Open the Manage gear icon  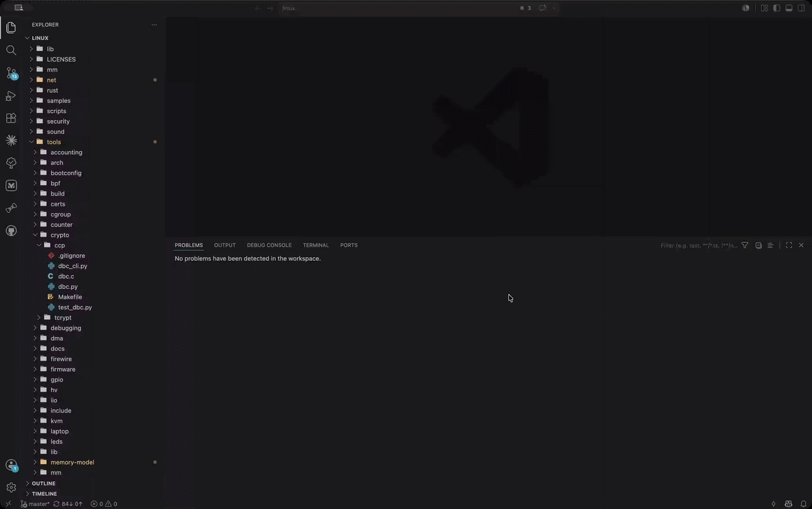(11, 487)
